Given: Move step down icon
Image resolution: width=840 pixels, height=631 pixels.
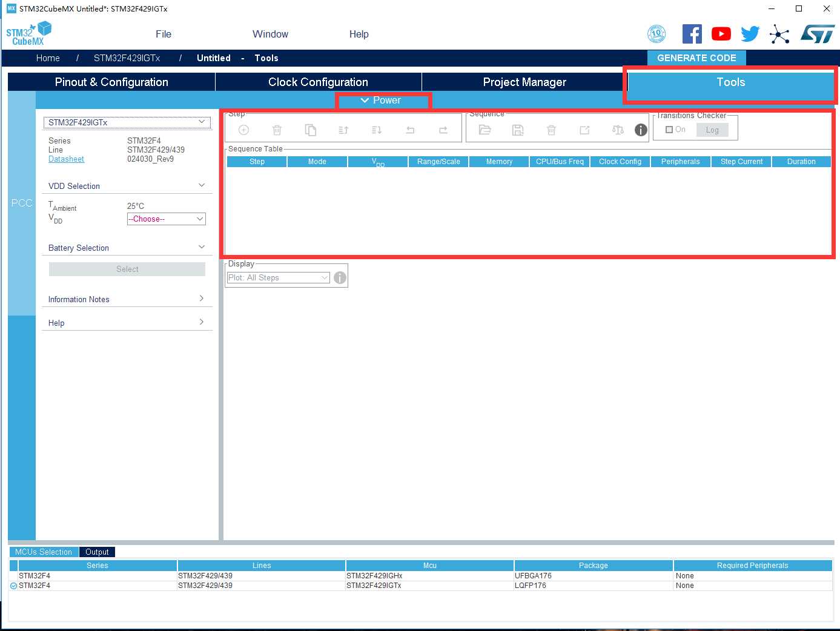Looking at the screenshot, I should pyautogui.click(x=377, y=130).
